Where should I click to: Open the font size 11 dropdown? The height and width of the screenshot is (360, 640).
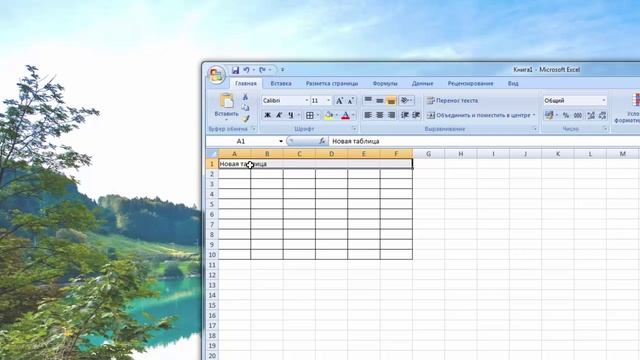pos(328,100)
